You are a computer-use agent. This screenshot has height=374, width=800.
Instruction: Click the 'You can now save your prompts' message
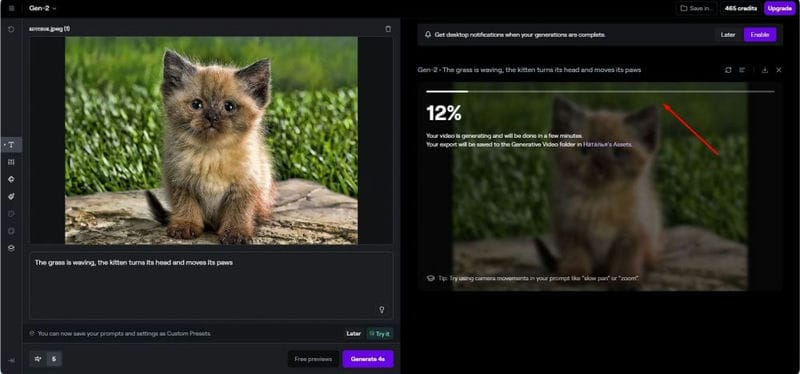coord(124,334)
